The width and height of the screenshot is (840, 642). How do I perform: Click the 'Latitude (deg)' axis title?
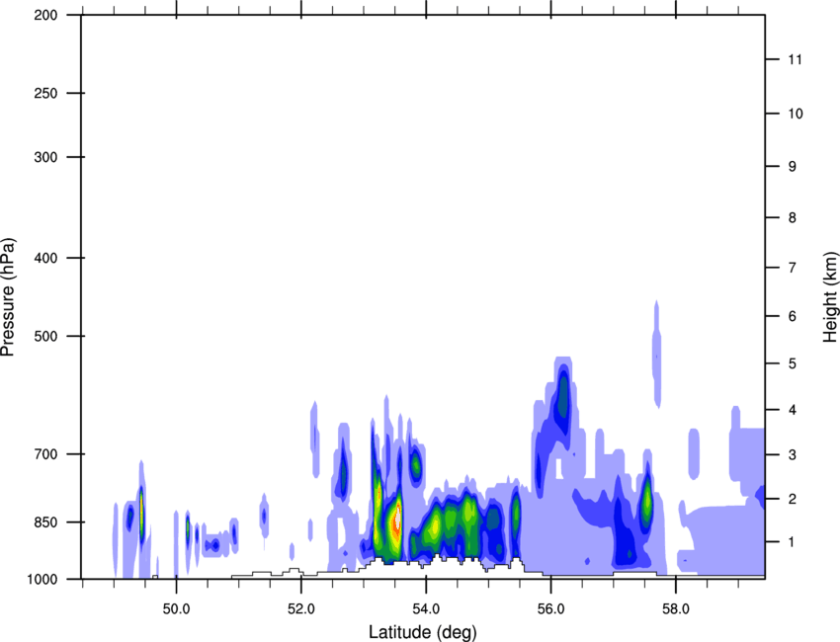point(422,632)
